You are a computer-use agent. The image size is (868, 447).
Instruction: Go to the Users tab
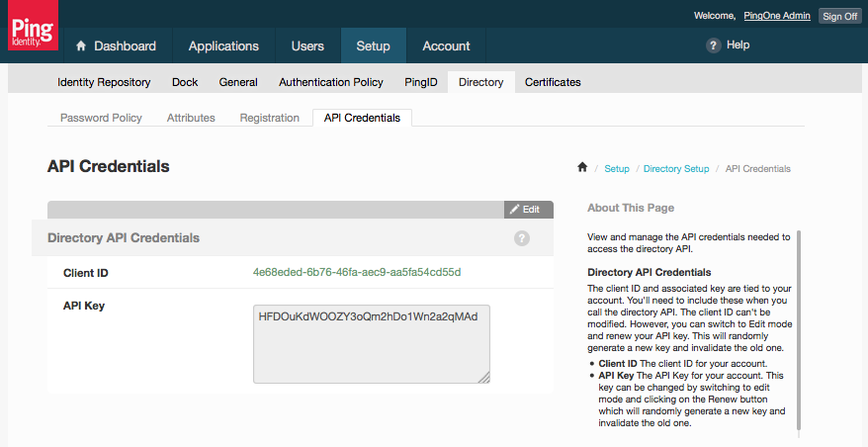(307, 45)
